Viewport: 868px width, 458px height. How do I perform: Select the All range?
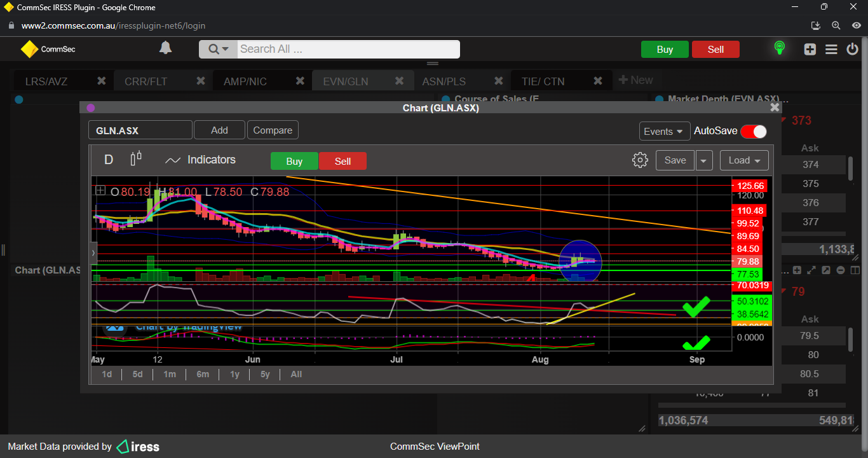(296, 374)
